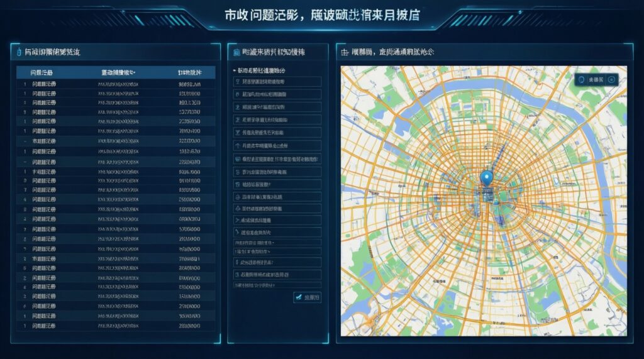Toggle the last boxed entry in the middle panel list
The image size is (644, 359).
[277, 274]
